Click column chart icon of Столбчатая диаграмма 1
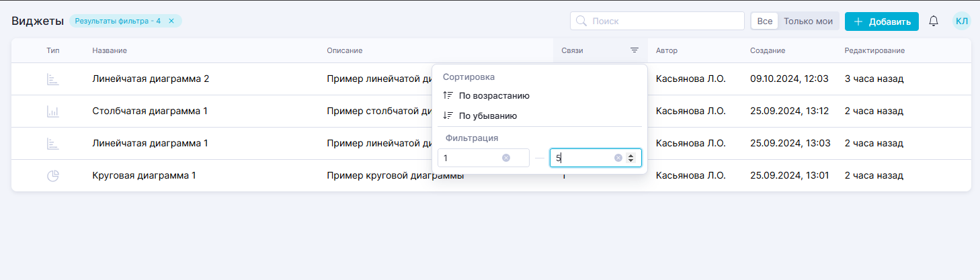980x280 pixels. (x=52, y=111)
